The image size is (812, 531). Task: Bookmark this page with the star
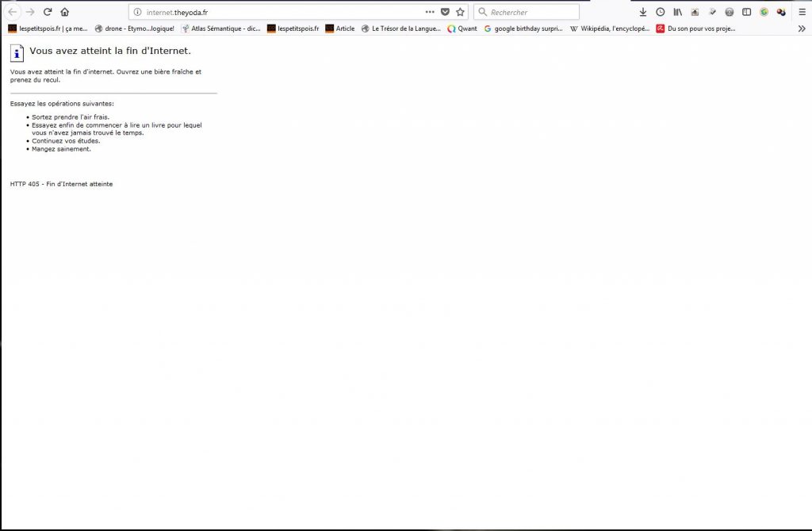460,12
